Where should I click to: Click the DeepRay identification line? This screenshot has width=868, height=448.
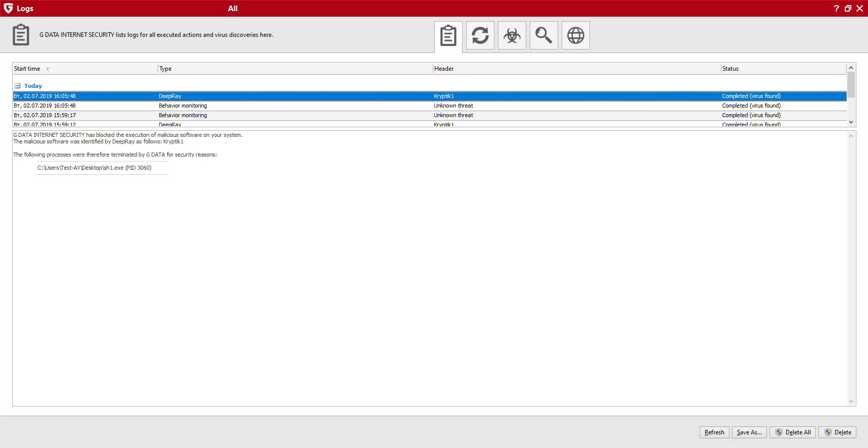point(98,141)
